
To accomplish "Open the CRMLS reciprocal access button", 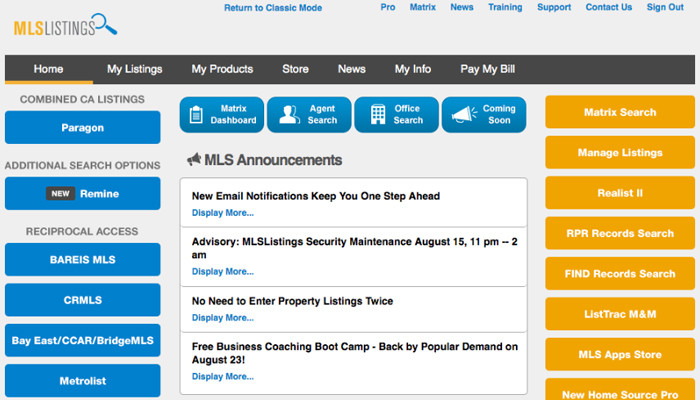I will tap(83, 300).
